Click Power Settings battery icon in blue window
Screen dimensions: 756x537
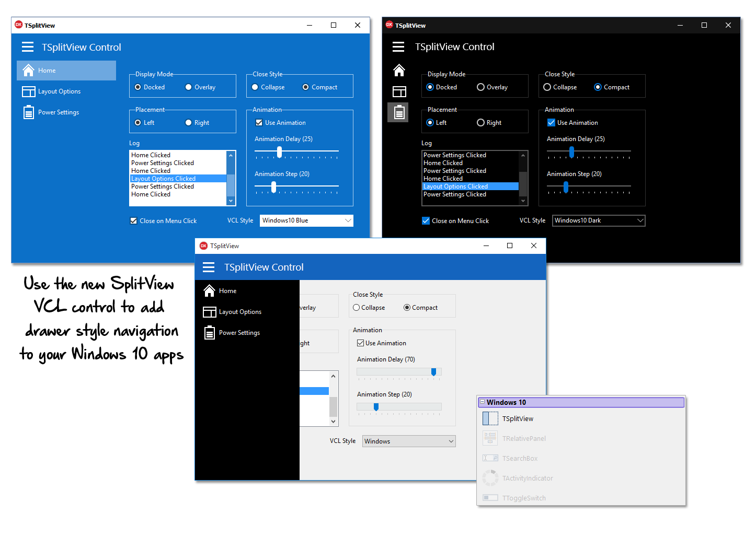(x=29, y=112)
